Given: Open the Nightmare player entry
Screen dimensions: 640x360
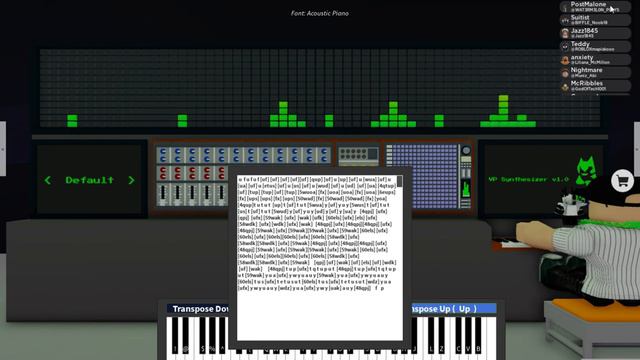Looking at the screenshot, I should coord(595,73).
